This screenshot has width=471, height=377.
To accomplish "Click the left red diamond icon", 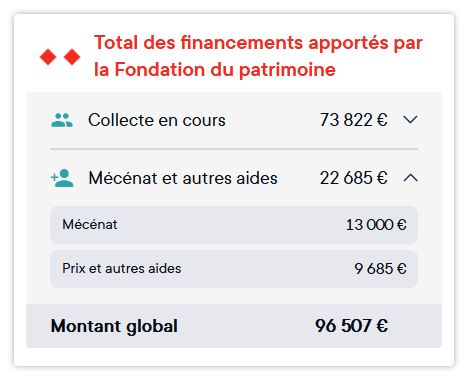I will (48, 57).
